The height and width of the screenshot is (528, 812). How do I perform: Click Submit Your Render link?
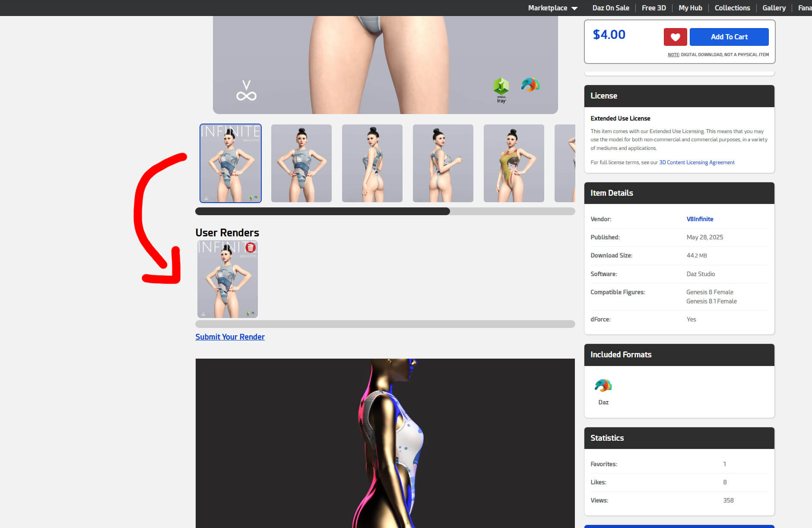[x=230, y=337]
